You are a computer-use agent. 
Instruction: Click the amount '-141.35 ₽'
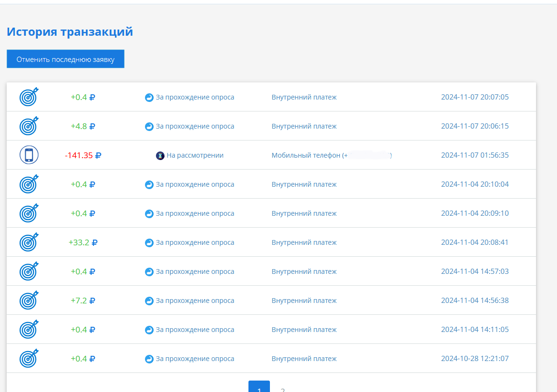[x=83, y=155]
